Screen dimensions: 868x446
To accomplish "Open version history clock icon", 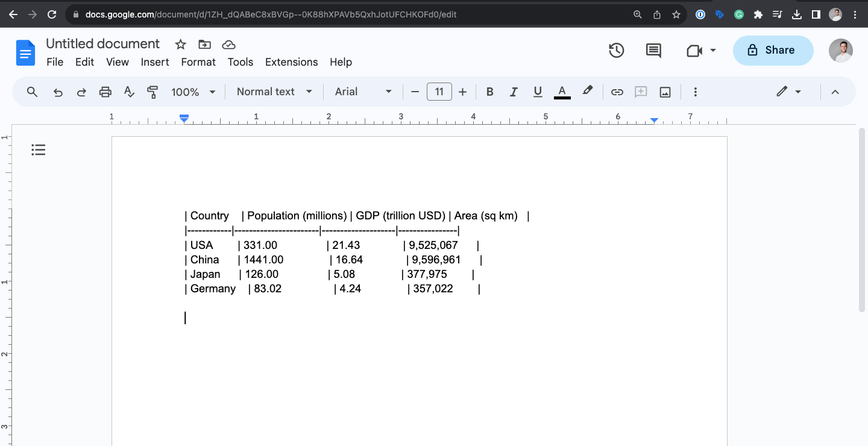I will tap(616, 51).
